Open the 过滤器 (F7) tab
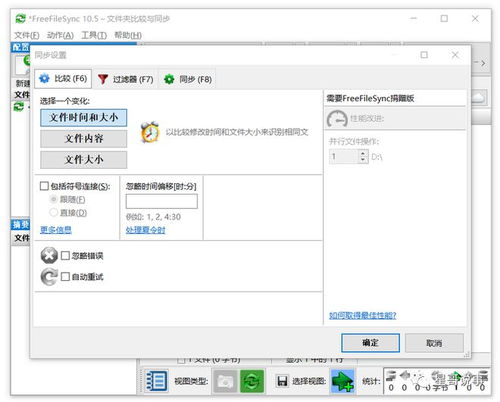Image resolution: width=500 pixels, height=402 pixels. pyautogui.click(x=125, y=79)
